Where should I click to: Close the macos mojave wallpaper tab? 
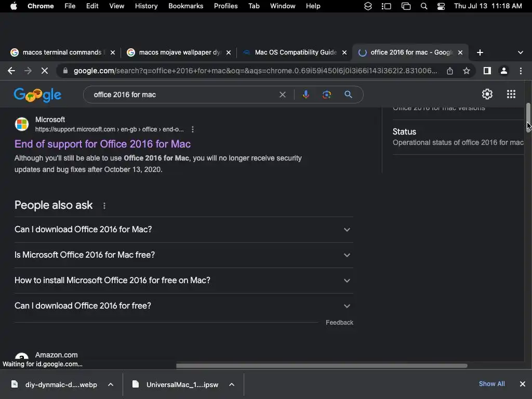coord(229,52)
